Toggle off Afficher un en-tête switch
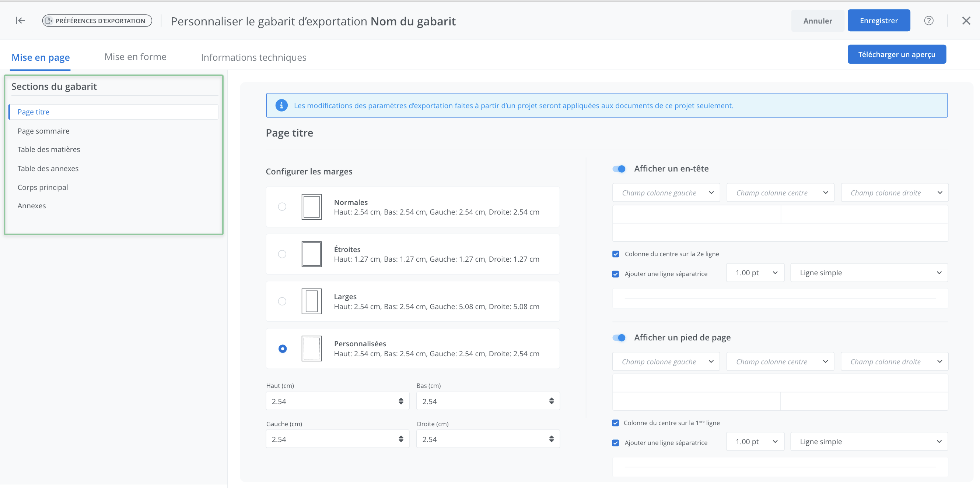The width and height of the screenshot is (980, 488). click(619, 169)
